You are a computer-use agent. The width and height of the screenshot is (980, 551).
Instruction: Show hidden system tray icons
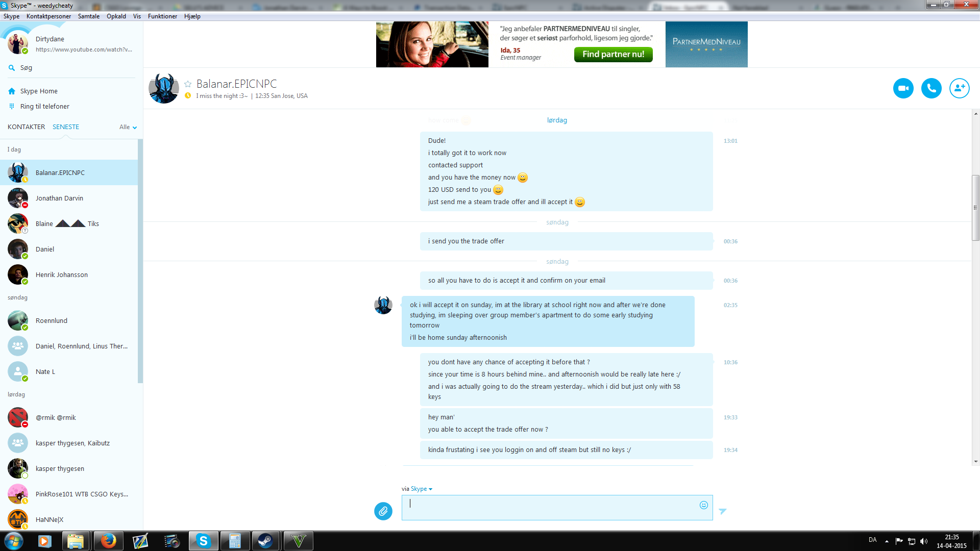click(887, 541)
